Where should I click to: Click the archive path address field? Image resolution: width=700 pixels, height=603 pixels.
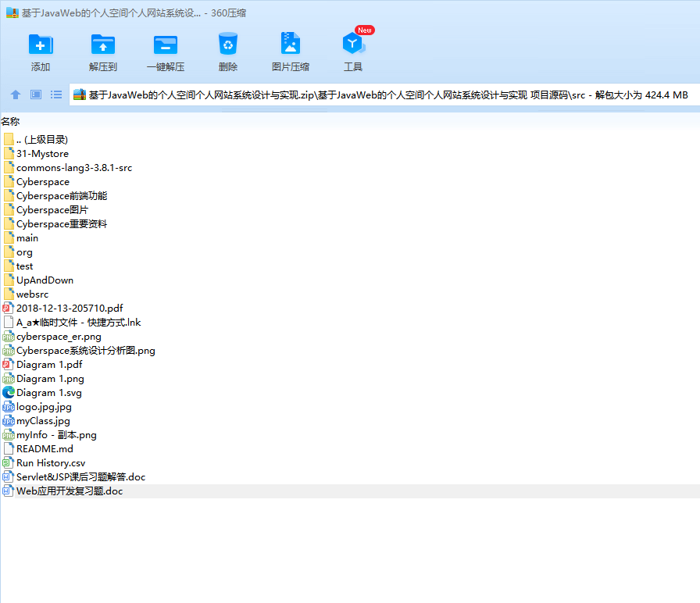384,95
